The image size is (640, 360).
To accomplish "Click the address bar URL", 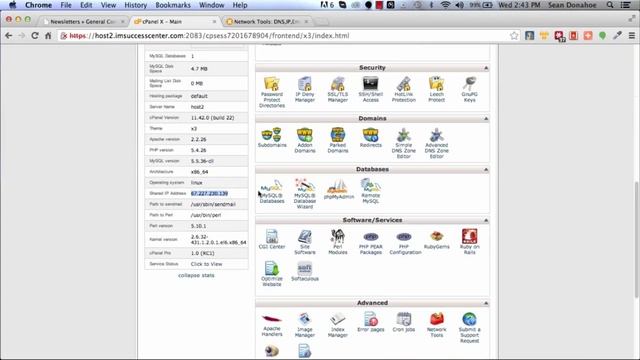I will pyautogui.click(x=209, y=36).
